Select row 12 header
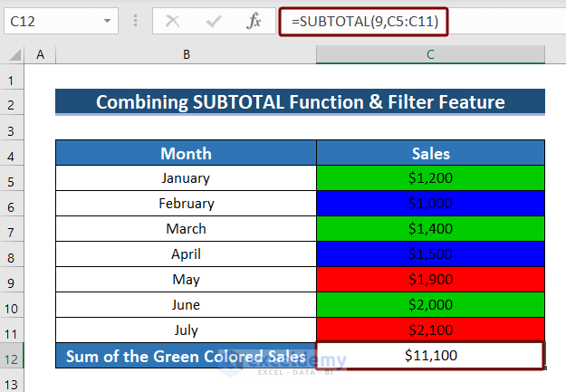Screen dimensions: 566x392 [x=14, y=356]
